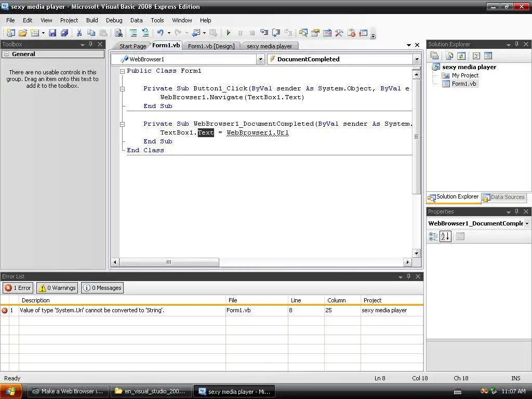532x399 pixels.
Task: Click Show All Files icon in Solution Explorer
Action: click(x=449, y=56)
